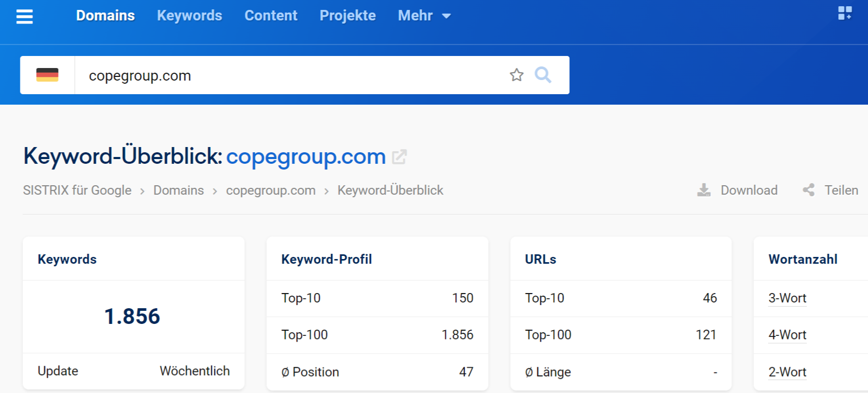Click the Ø Länge row label
This screenshot has width=868, height=393.
point(548,372)
